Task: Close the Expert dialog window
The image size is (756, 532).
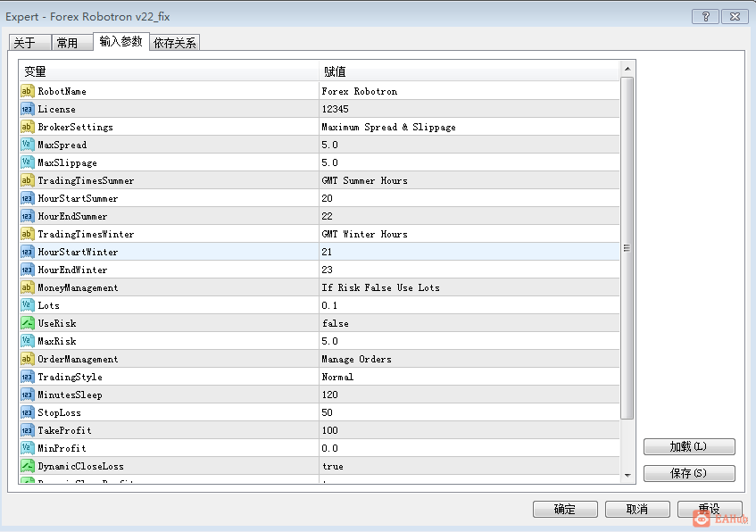Action: coord(735,16)
